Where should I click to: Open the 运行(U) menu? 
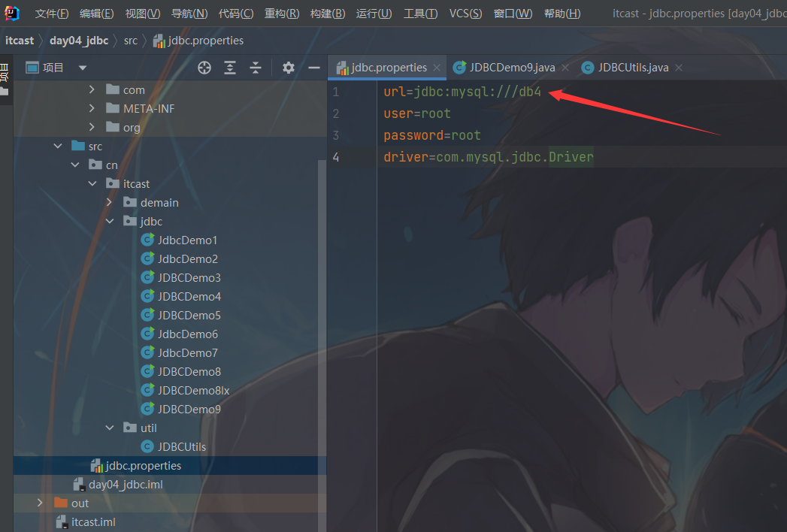(374, 14)
